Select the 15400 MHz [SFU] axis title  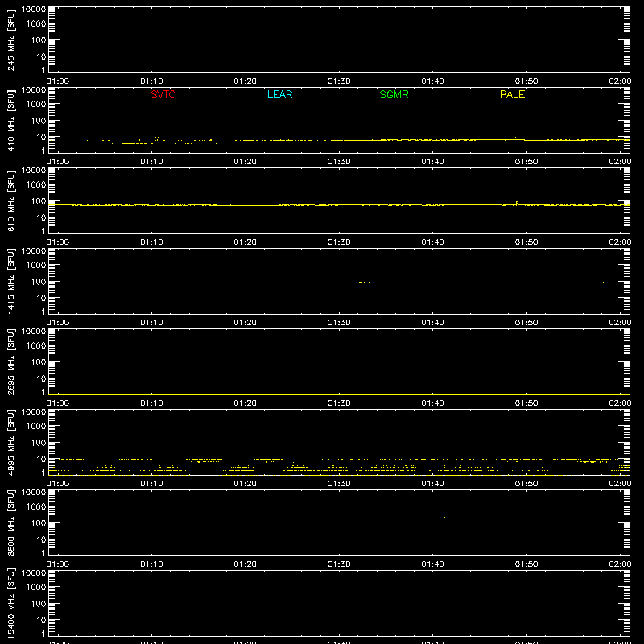(10, 604)
